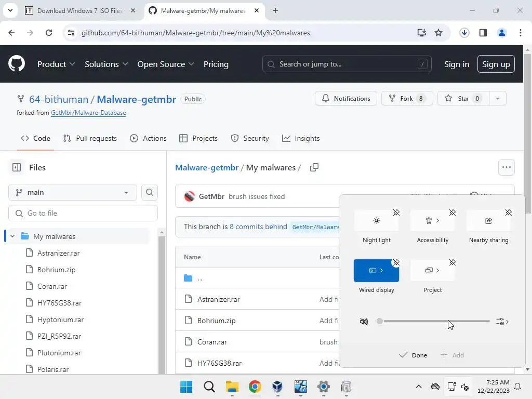Click Done in quick settings
The height and width of the screenshot is (399, 532).
(x=413, y=355)
